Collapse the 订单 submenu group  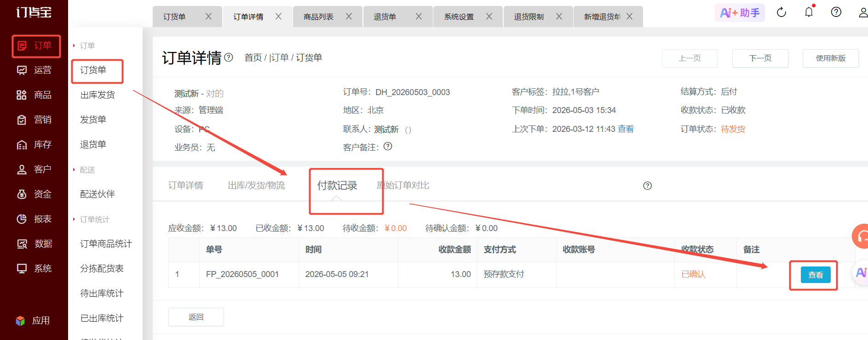point(84,45)
